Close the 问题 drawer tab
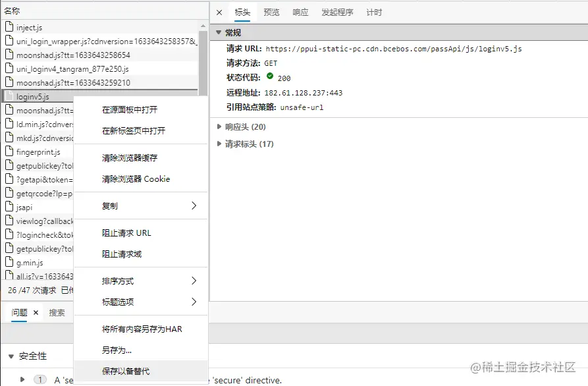This screenshot has height=386, width=588. pos(36,312)
